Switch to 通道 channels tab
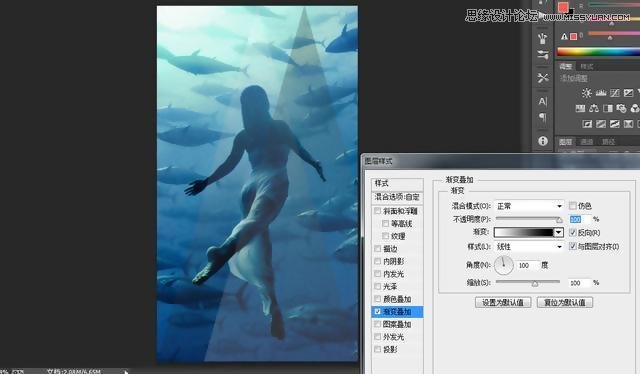The height and width of the screenshot is (374, 640). [587, 142]
